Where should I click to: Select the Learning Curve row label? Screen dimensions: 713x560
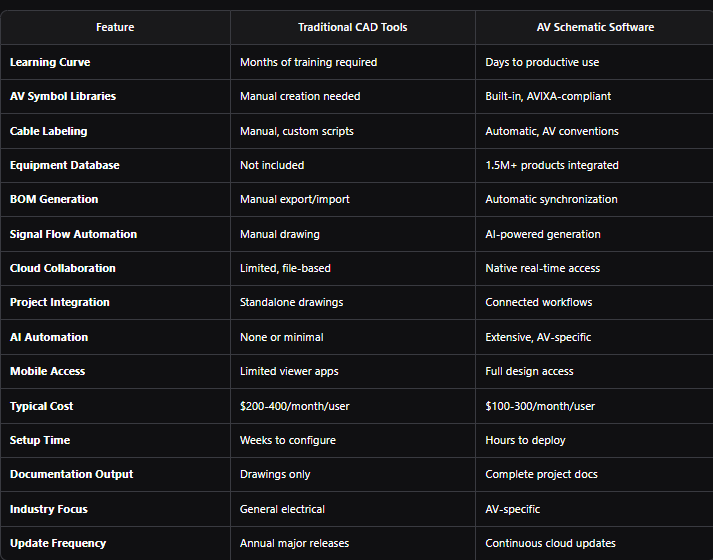coord(50,62)
